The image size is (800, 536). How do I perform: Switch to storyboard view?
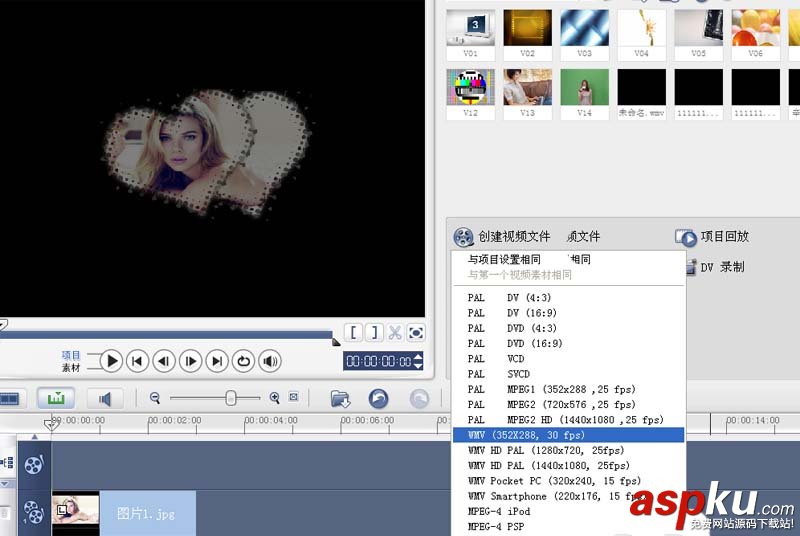9,398
